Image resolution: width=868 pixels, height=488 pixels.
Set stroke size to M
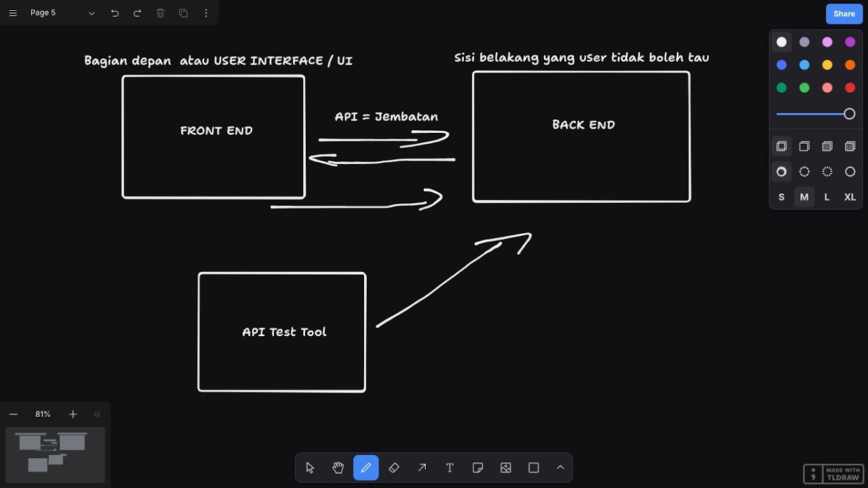(804, 197)
